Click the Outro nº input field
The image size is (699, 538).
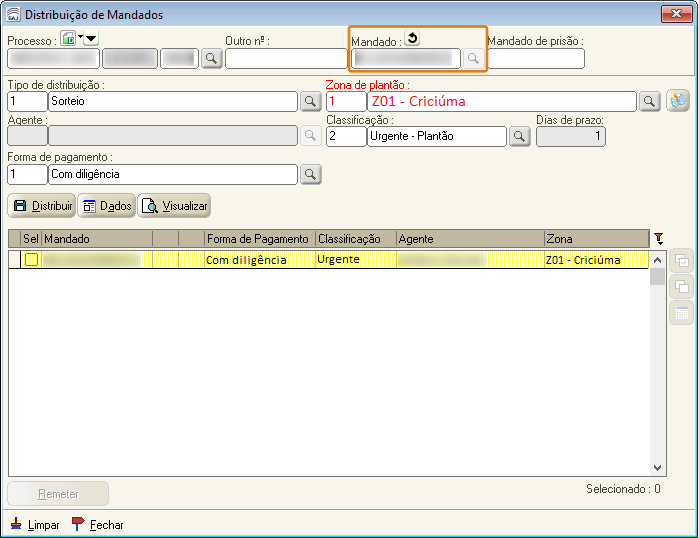(286, 58)
